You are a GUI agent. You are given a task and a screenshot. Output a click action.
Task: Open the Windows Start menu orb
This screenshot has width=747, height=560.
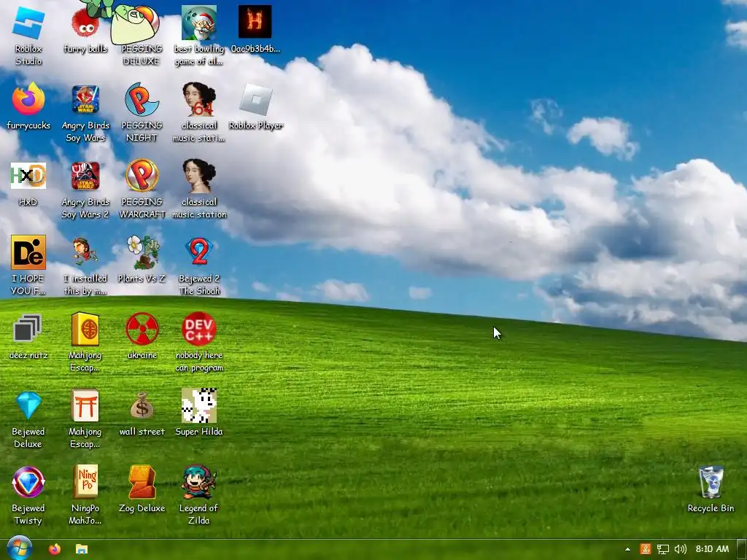pyautogui.click(x=19, y=548)
